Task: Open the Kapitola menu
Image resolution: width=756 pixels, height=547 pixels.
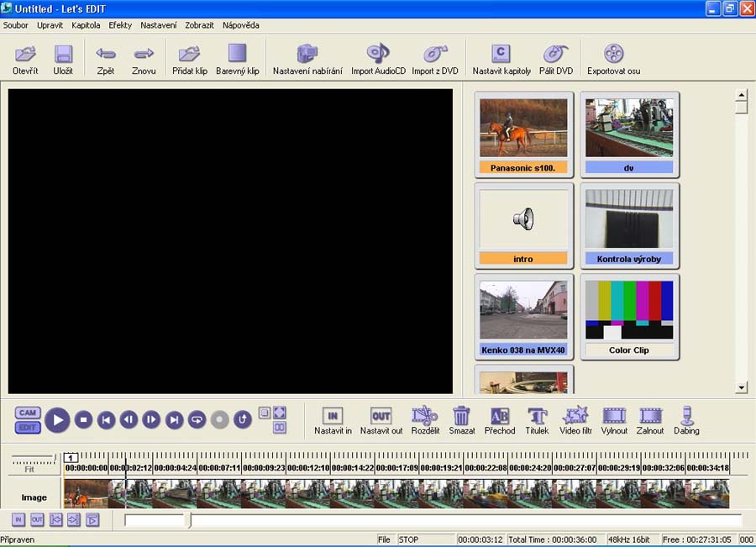Action: (86, 25)
